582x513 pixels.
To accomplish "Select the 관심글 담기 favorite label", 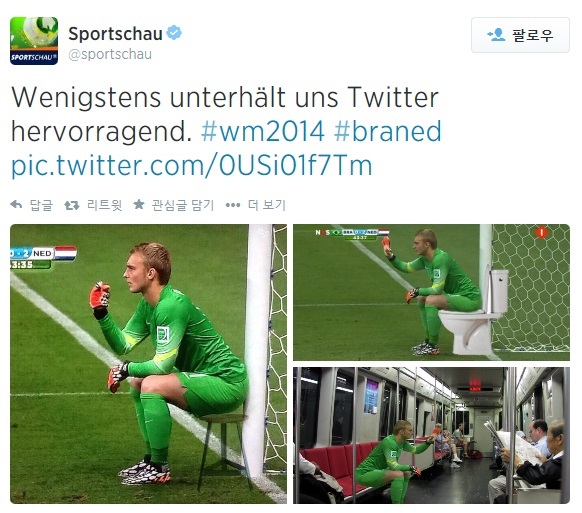I will coord(183,205).
